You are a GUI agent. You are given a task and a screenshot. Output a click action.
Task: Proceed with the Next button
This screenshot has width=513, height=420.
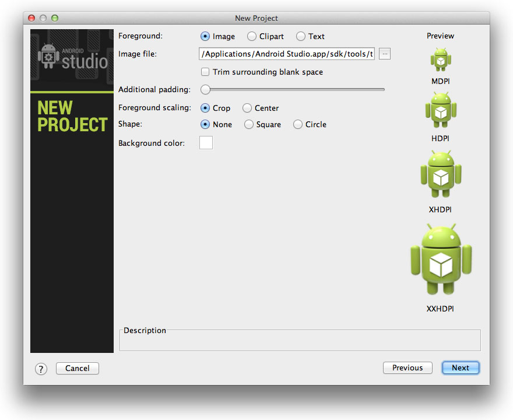pos(461,367)
